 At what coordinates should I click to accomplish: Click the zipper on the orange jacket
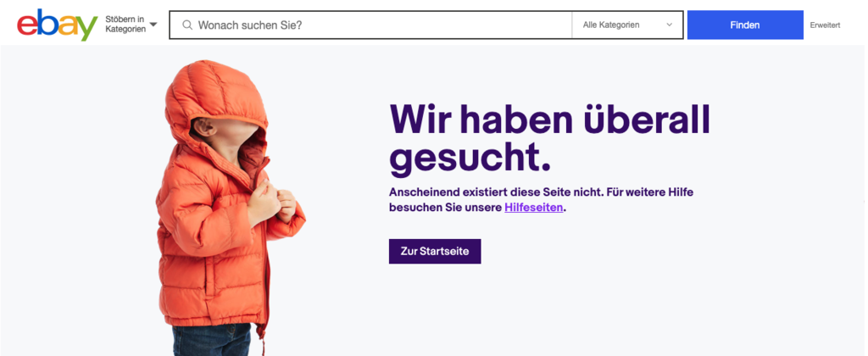click(x=266, y=249)
